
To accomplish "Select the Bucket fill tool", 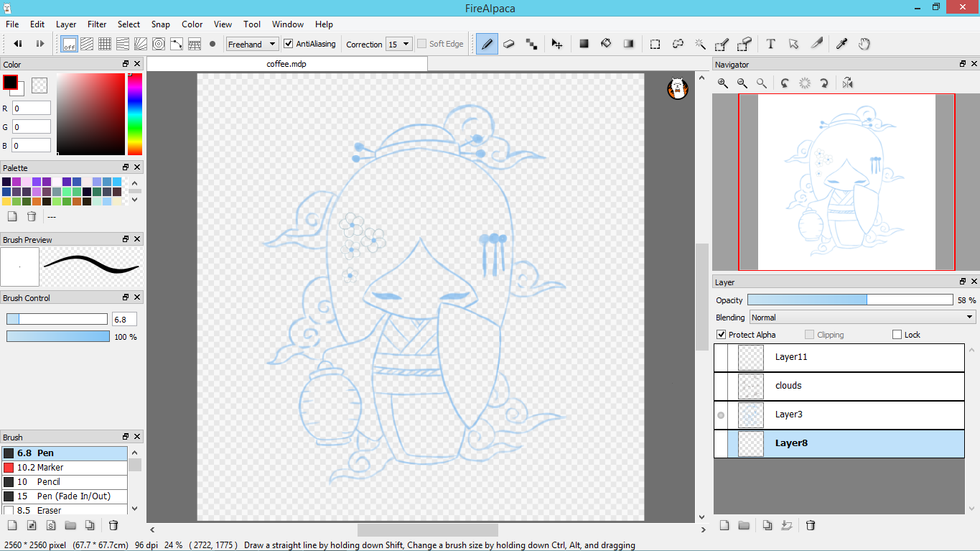I will [x=606, y=44].
